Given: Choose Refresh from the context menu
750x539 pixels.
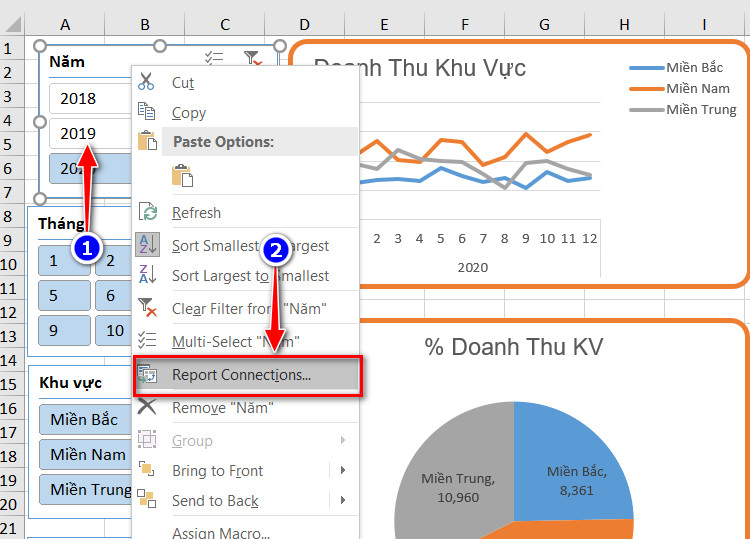Looking at the screenshot, I should [246, 212].
